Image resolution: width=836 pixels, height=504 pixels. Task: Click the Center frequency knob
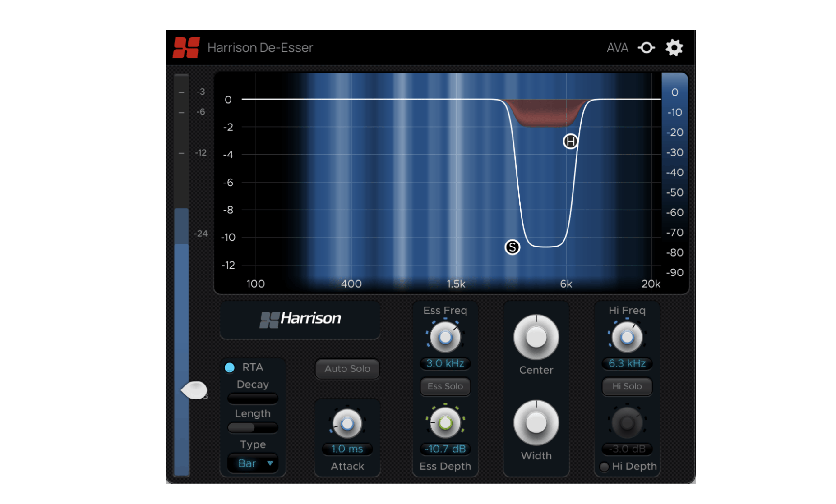[x=536, y=337]
